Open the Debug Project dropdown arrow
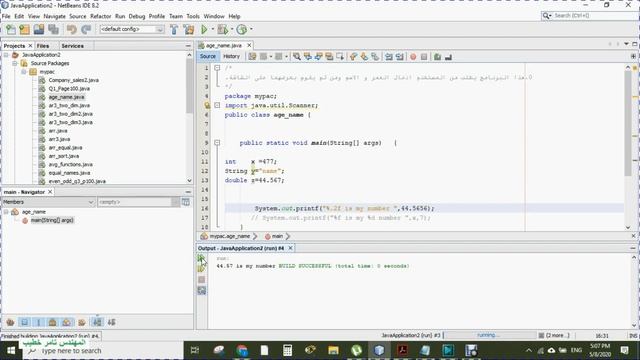Screen dimensions: 640x360 pos(231,29)
